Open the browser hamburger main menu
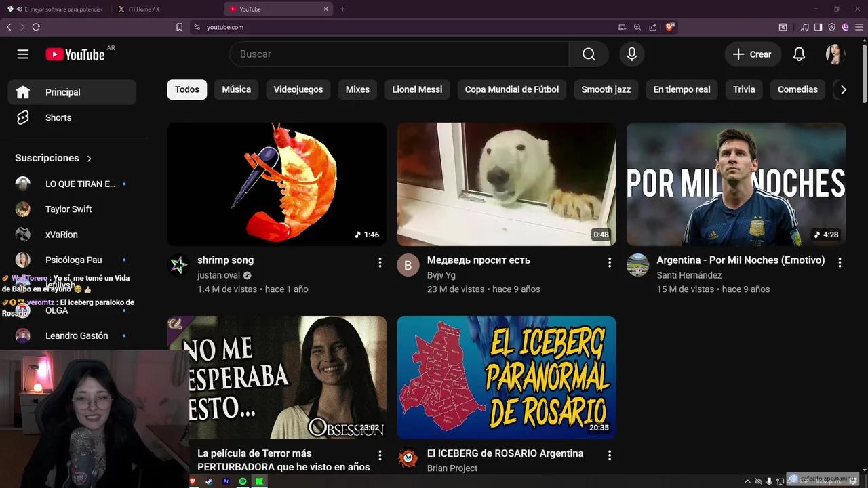The image size is (868, 488). 859,27
